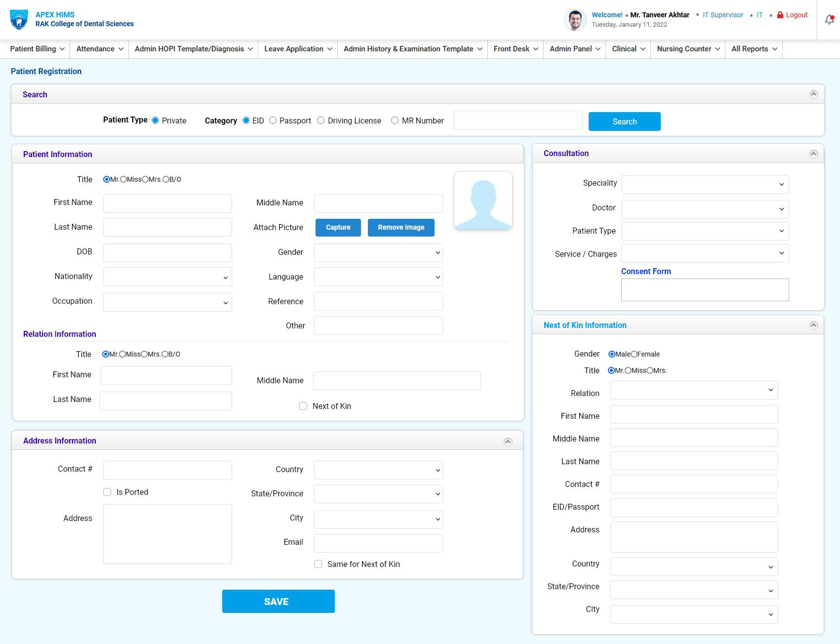Open Consultation Patient Type dropdown
The height and width of the screenshot is (644, 840).
tap(705, 231)
